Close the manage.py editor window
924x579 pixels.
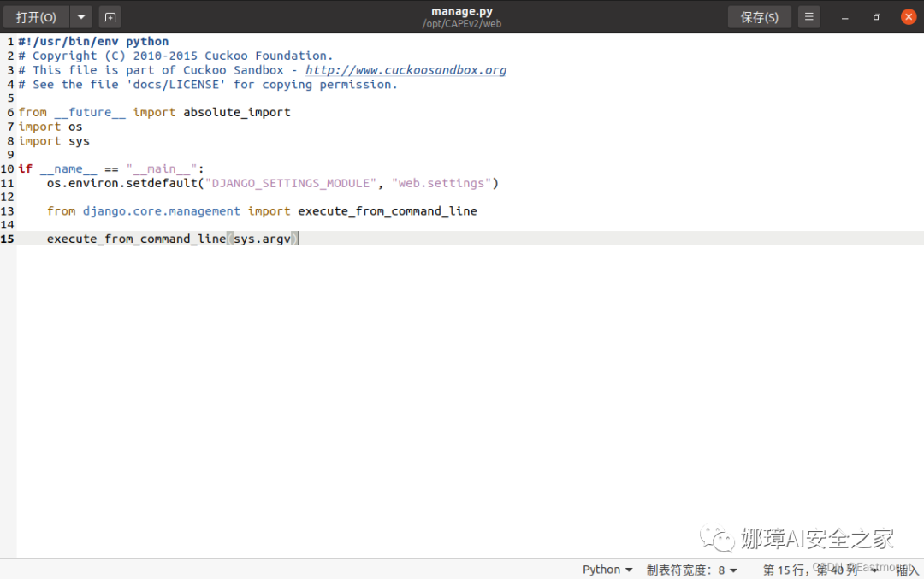(x=908, y=17)
